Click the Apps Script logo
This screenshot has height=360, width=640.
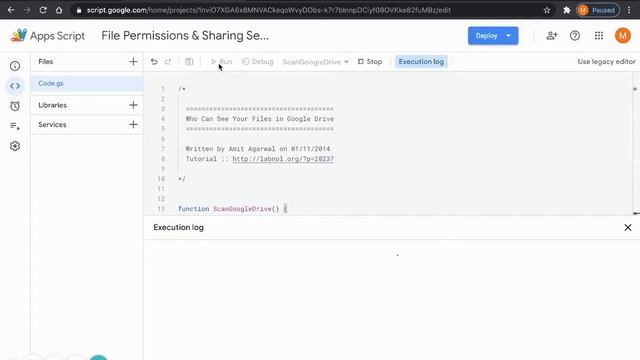(48, 36)
